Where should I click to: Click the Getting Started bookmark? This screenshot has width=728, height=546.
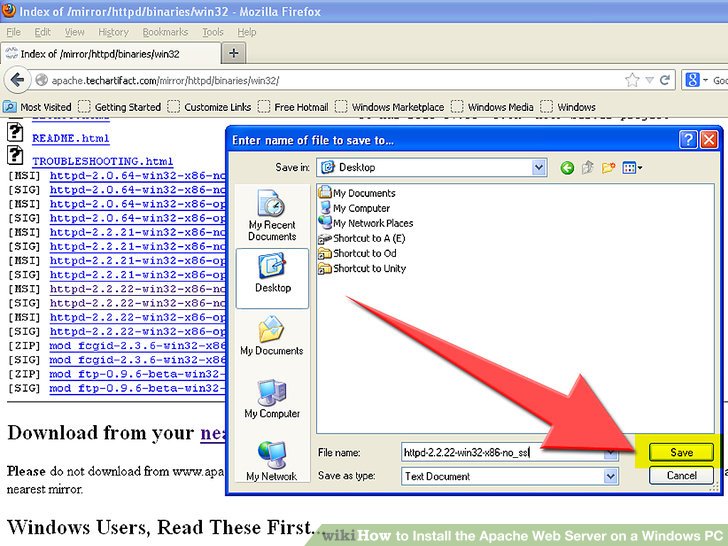tap(120, 107)
